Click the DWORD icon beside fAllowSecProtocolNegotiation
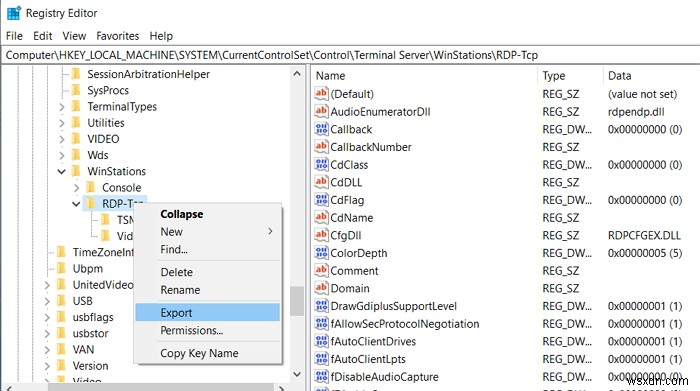This screenshot has width=700, height=391. (321, 323)
